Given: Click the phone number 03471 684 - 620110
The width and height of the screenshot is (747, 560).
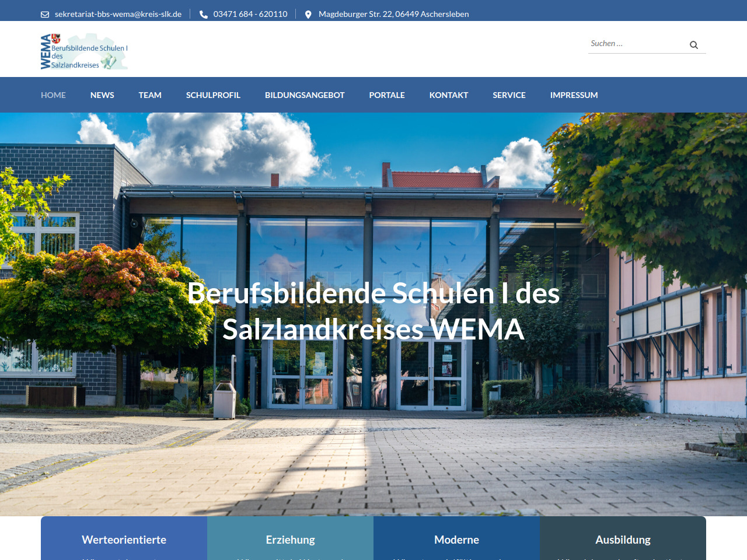Looking at the screenshot, I should [x=250, y=14].
